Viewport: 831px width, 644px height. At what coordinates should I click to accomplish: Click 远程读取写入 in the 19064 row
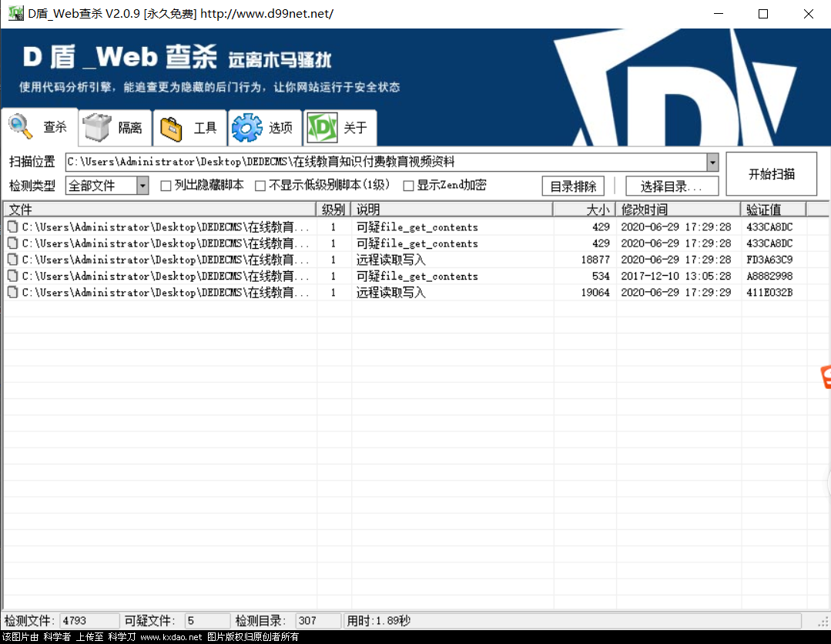click(x=391, y=293)
